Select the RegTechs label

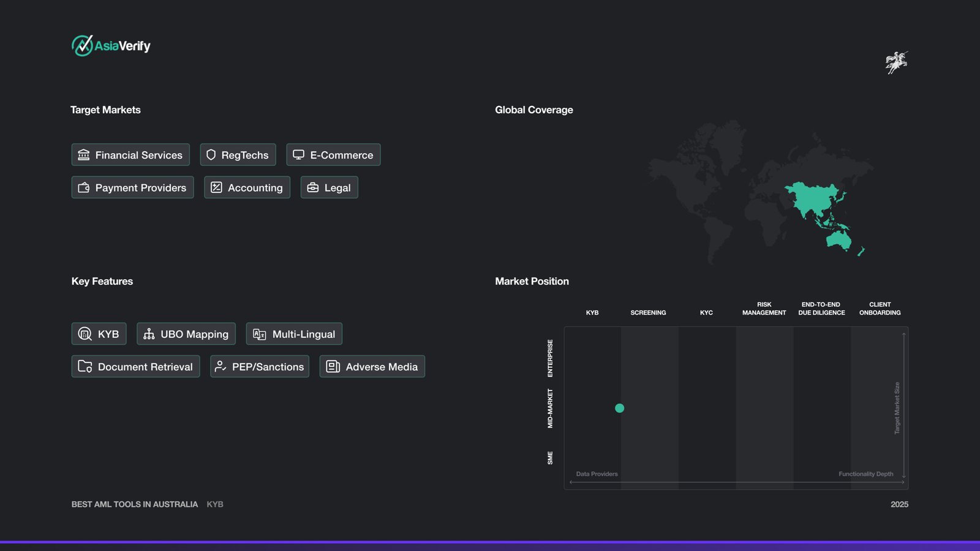245,156
